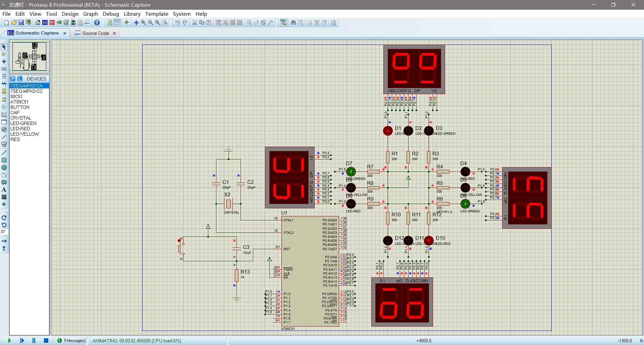This screenshot has height=345, width=644.
Task: Open the Design menu
Action: (70, 14)
